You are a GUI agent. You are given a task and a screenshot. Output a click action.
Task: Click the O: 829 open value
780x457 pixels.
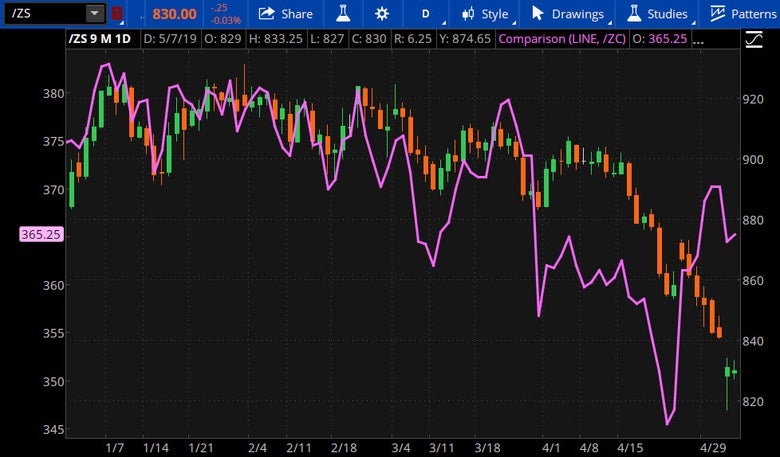tap(223, 39)
